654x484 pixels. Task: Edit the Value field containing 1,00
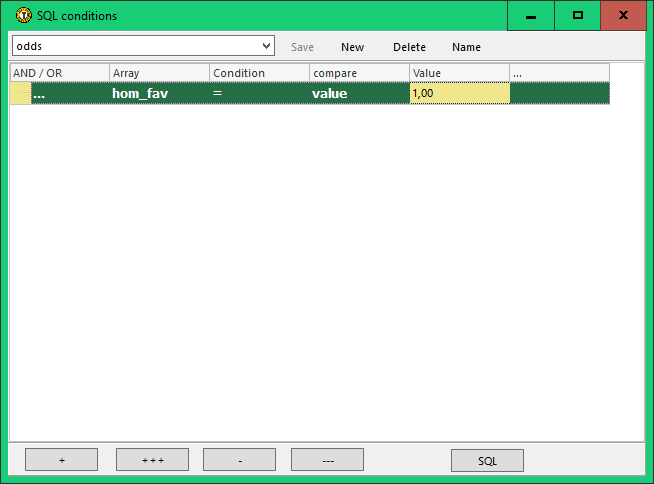[459, 93]
